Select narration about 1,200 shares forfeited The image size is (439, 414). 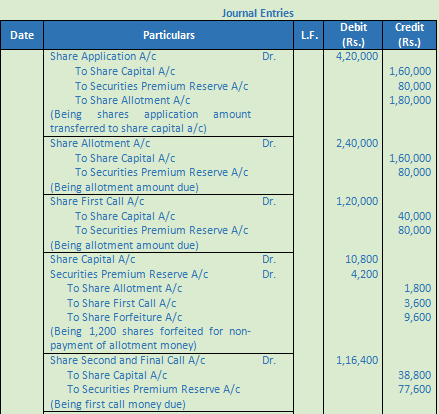[150, 338]
